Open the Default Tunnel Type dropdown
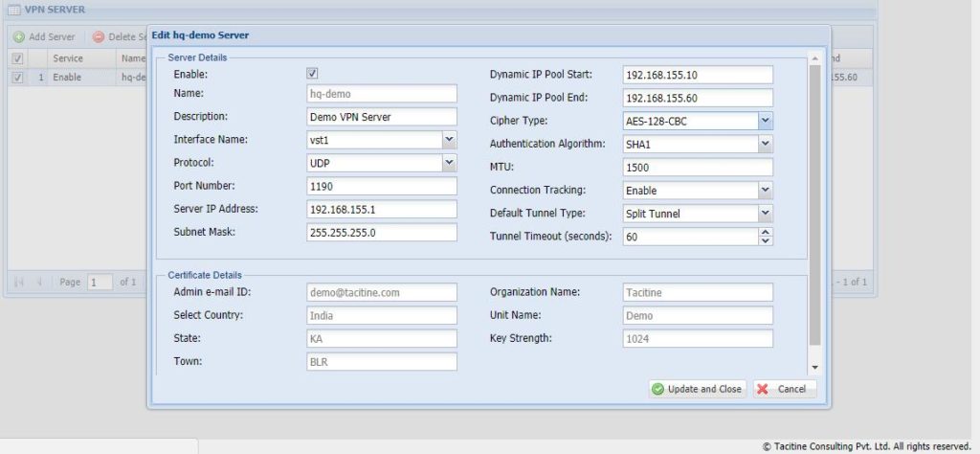The width and height of the screenshot is (980, 454). 765,213
